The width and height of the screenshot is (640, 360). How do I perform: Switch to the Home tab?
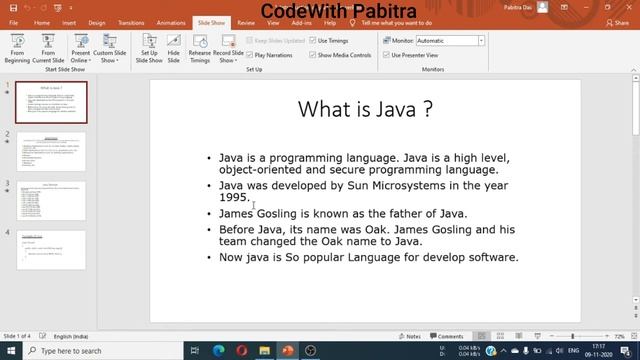pos(42,23)
